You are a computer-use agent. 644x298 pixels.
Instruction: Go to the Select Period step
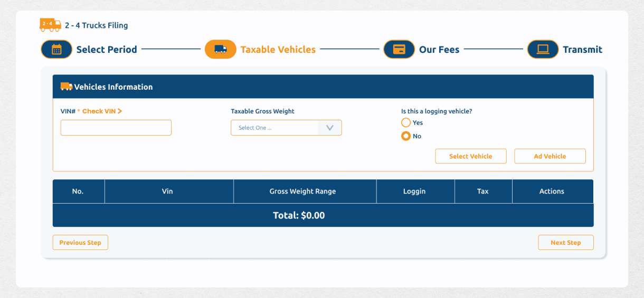pyautogui.click(x=107, y=50)
